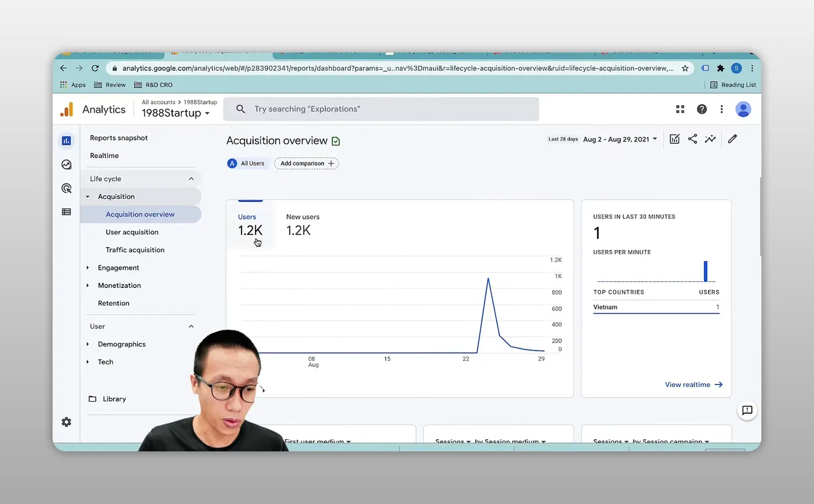Open the Insights sparkline icon
The width and height of the screenshot is (814, 504).
click(710, 139)
